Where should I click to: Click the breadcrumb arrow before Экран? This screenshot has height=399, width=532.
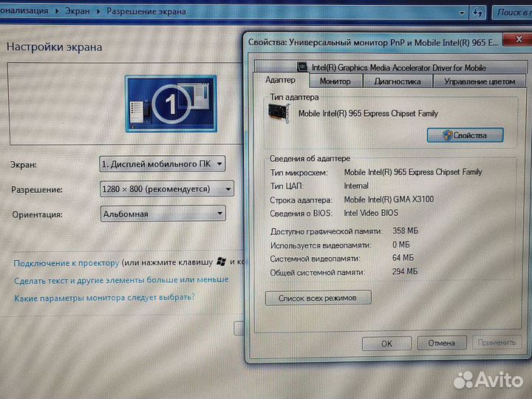[57, 11]
